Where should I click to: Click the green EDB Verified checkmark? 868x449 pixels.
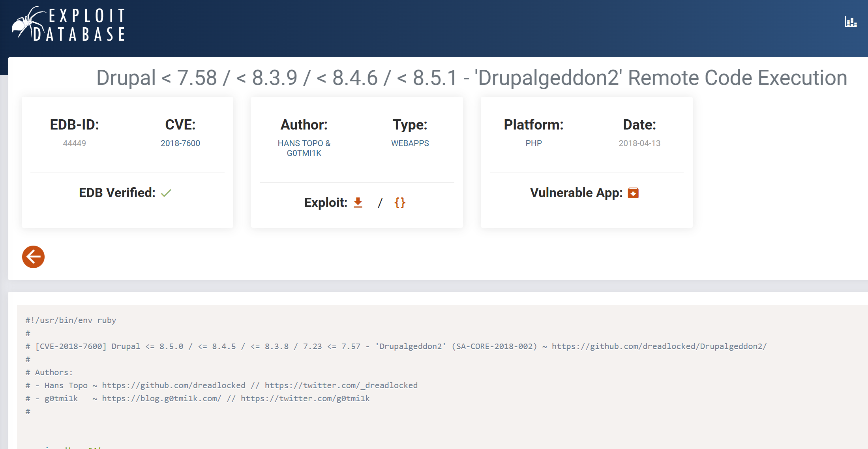click(166, 193)
